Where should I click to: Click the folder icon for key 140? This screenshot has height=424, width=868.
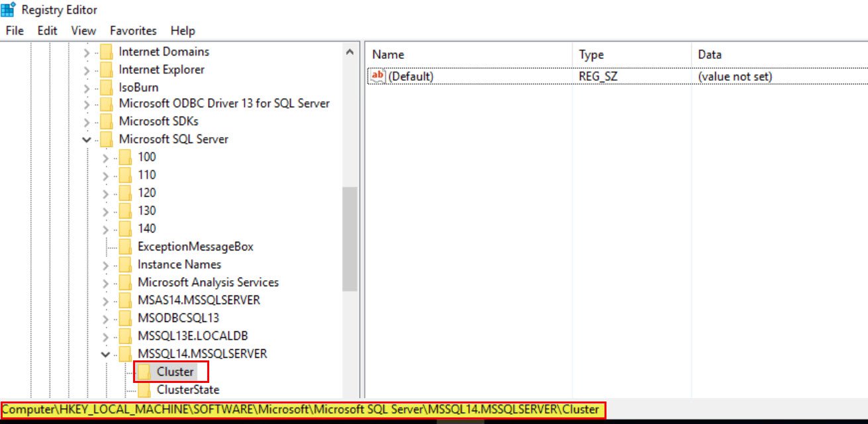(125, 229)
